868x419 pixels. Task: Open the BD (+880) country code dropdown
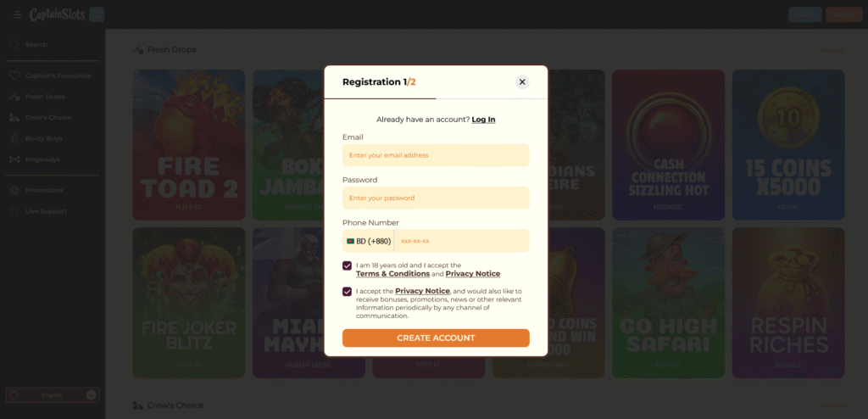click(369, 241)
